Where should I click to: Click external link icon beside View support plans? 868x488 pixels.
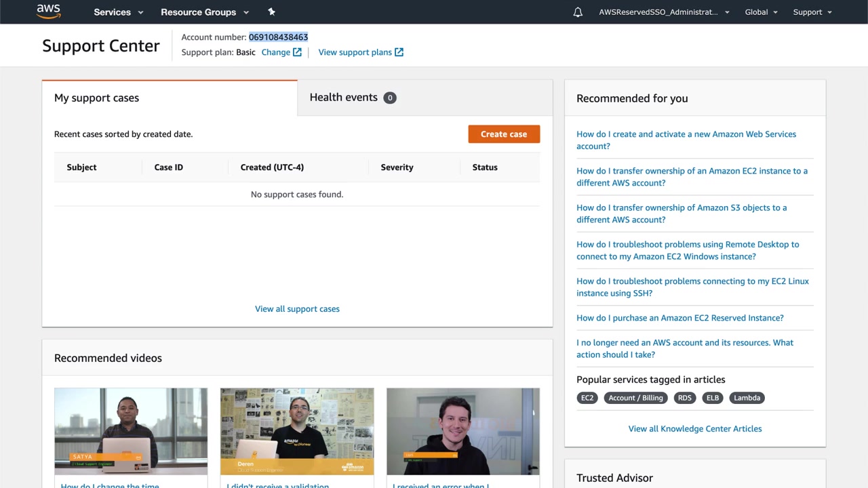click(399, 52)
